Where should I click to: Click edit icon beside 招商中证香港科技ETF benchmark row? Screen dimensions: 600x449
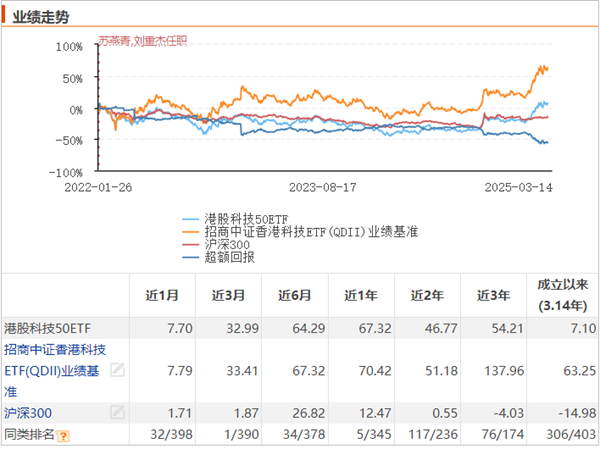(x=117, y=370)
